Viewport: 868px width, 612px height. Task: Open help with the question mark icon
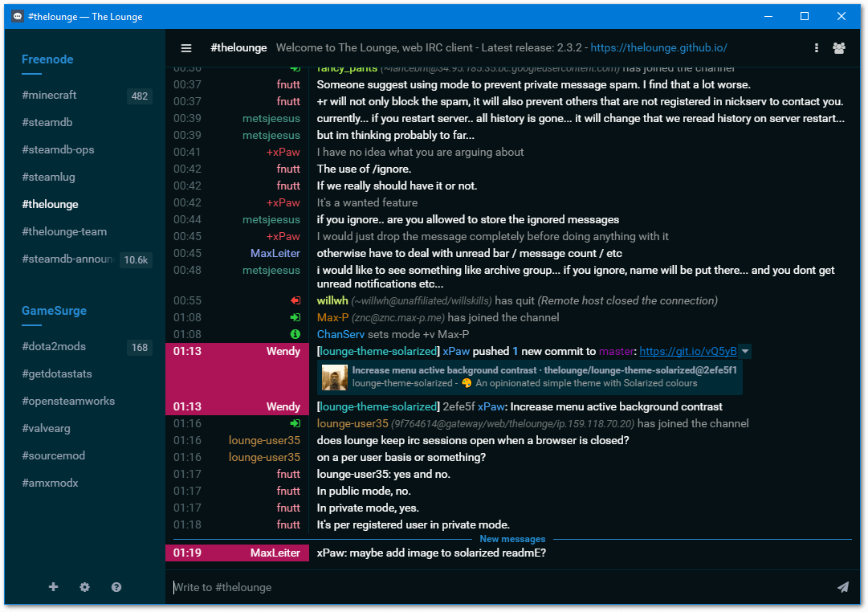point(116,587)
